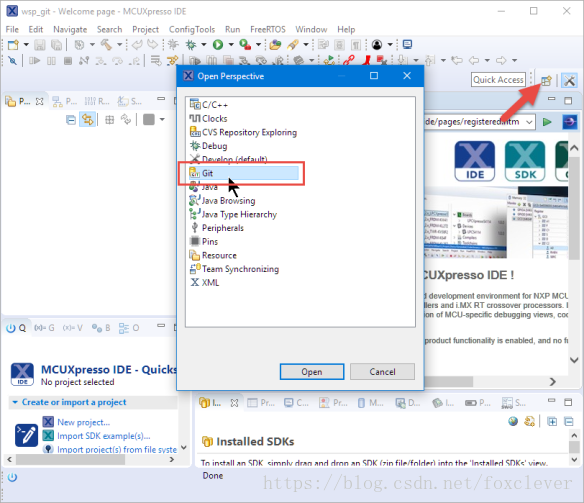The height and width of the screenshot is (503, 584).
Task: Switch to Quickstart Q tab
Action: 16,328
